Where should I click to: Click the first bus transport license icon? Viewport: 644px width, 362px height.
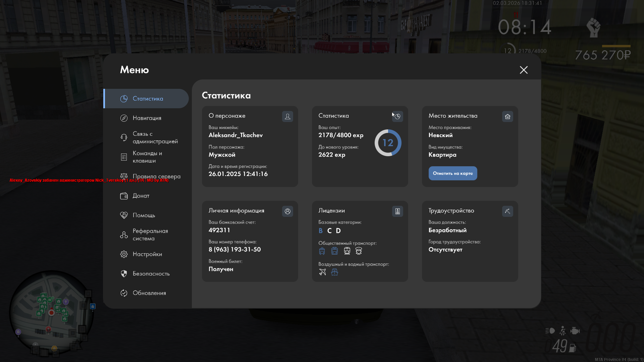[x=322, y=251]
